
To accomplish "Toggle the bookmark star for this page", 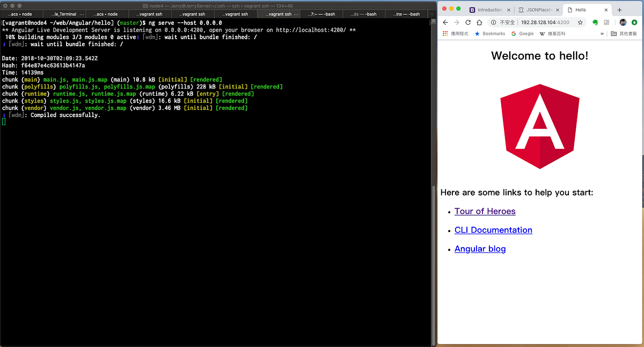I will coord(580,22).
